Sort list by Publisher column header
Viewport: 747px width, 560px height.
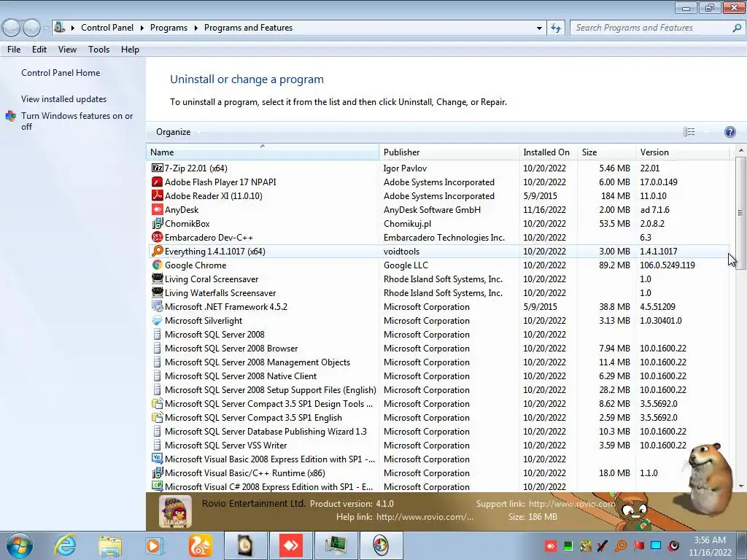(449, 152)
